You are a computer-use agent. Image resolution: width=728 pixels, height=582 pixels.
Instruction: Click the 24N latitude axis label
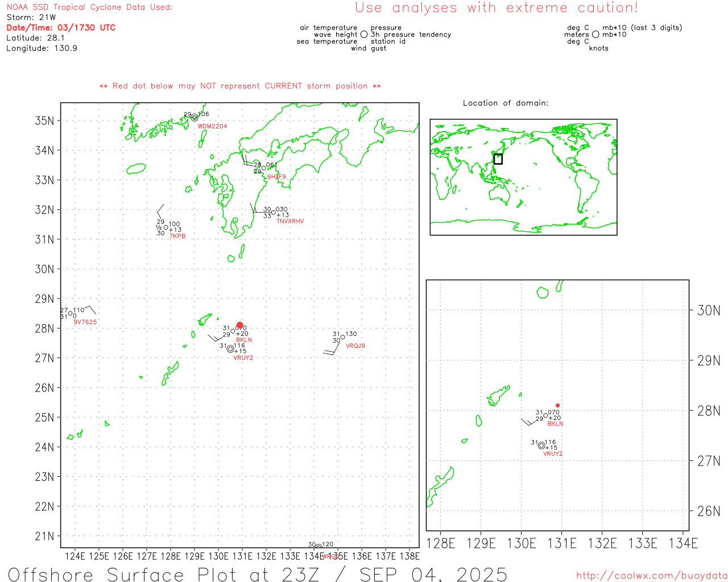tap(45, 447)
